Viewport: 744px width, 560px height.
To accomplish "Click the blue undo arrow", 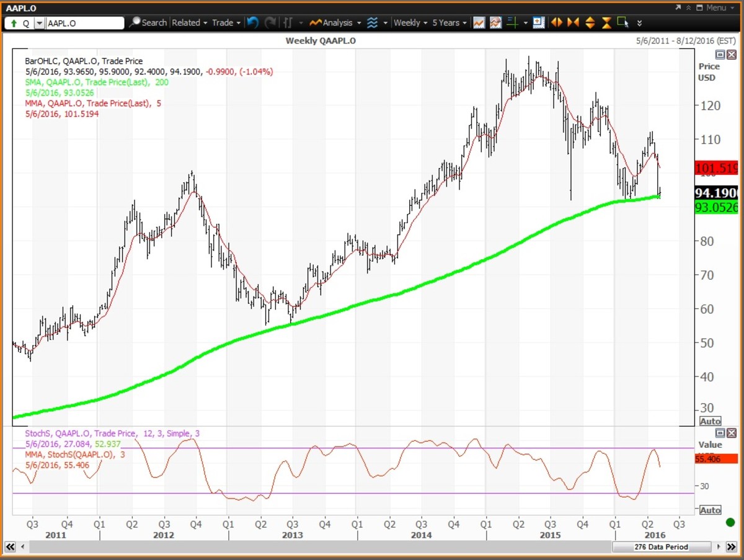I will click(252, 22).
